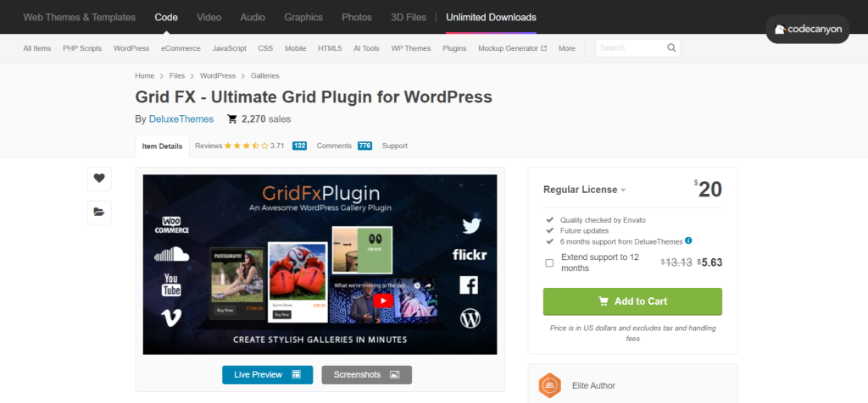Select Video in top menu

pos(209,17)
